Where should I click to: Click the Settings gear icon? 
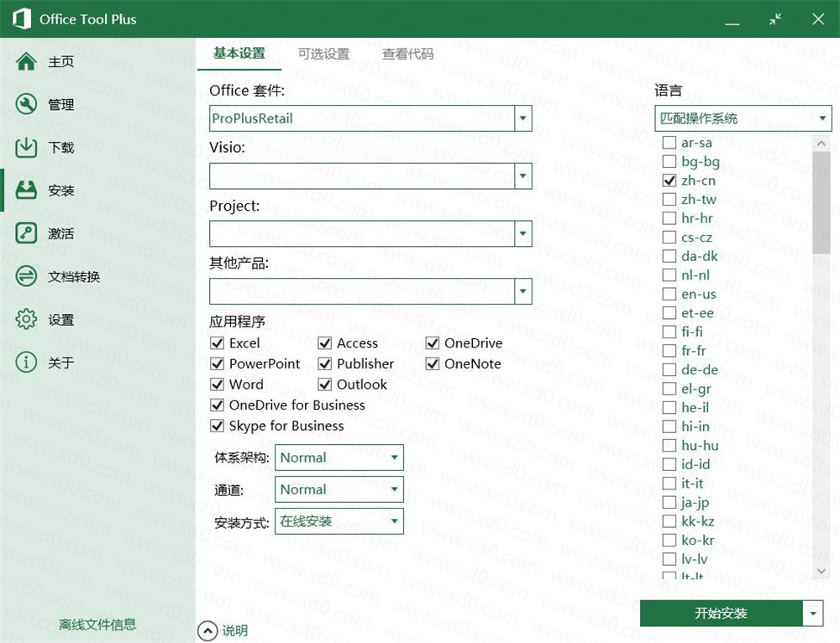point(26,319)
